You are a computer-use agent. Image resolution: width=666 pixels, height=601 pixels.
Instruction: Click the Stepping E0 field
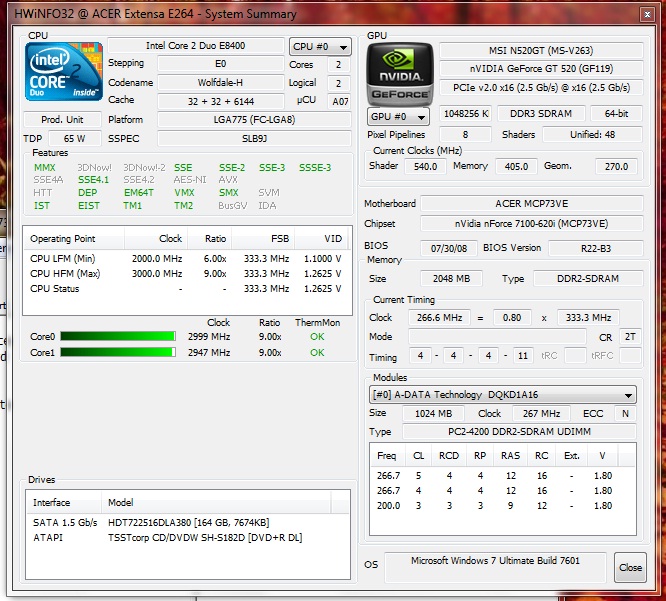click(220, 64)
